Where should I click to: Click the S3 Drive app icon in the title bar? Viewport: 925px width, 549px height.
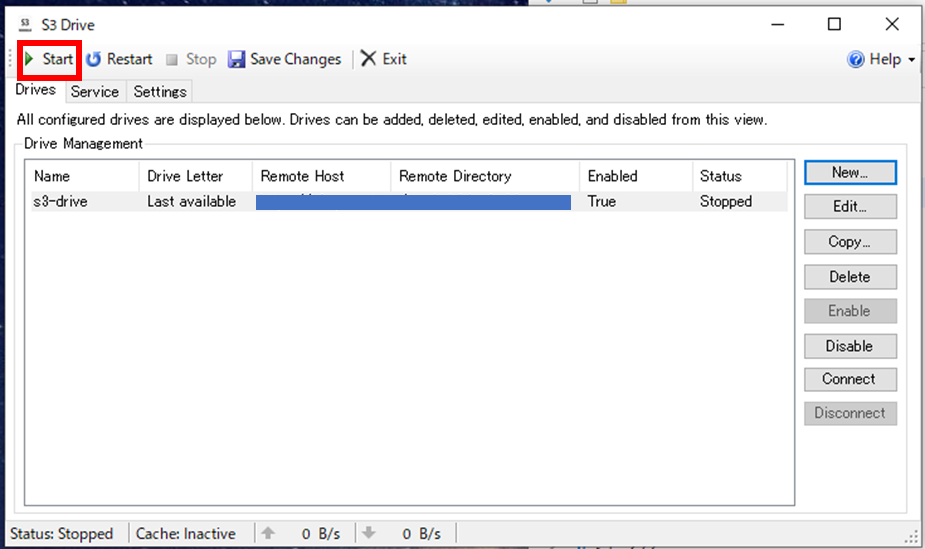click(x=25, y=24)
